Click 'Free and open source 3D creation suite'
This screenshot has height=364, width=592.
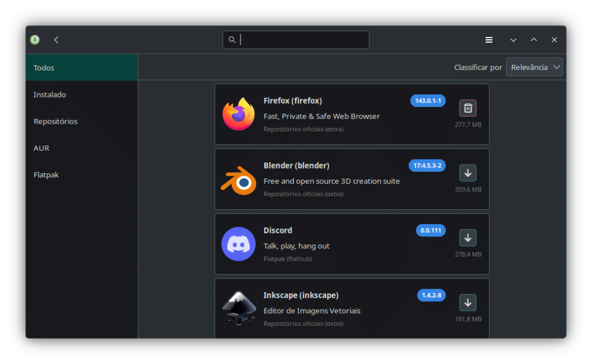tap(331, 181)
